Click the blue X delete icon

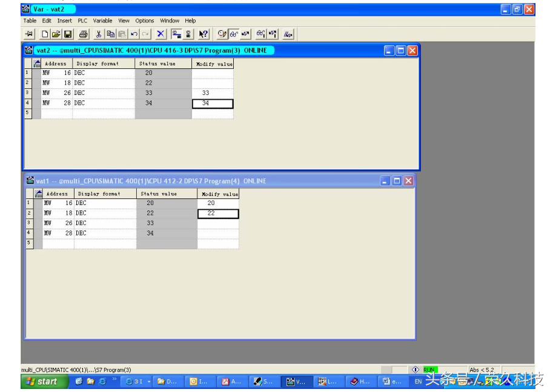point(161,34)
